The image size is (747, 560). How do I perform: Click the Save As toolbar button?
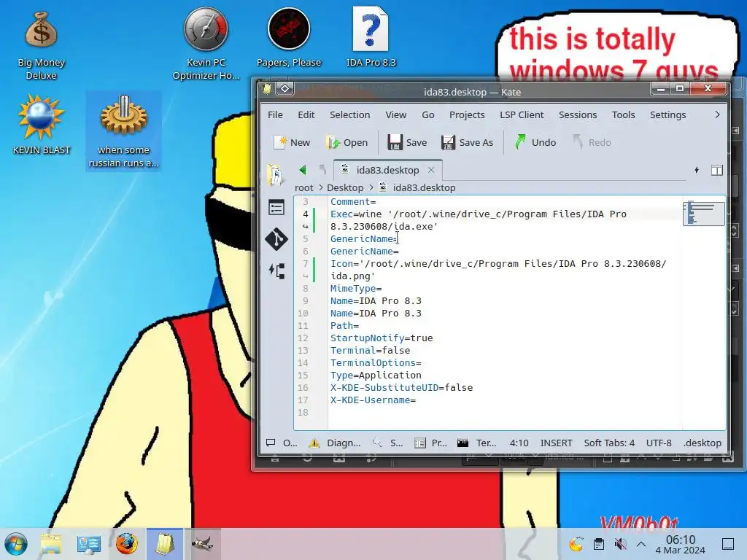468,142
